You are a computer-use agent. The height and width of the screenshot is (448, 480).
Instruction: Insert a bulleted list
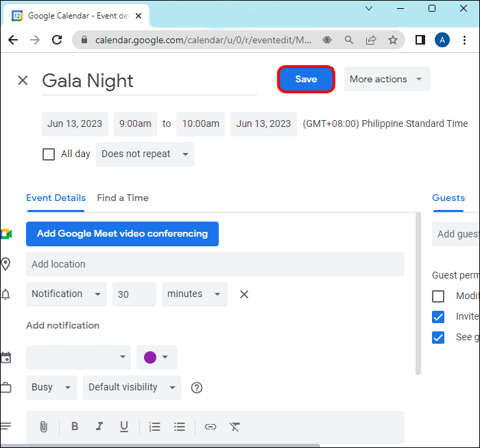point(180,427)
